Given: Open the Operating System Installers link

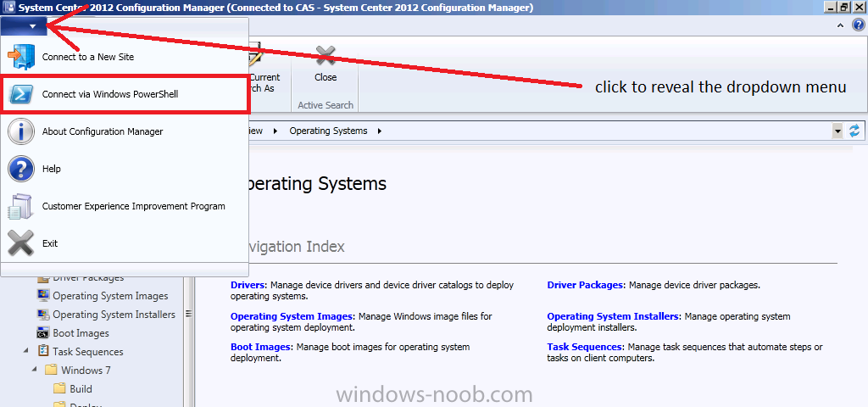Looking at the screenshot, I should coord(613,316).
